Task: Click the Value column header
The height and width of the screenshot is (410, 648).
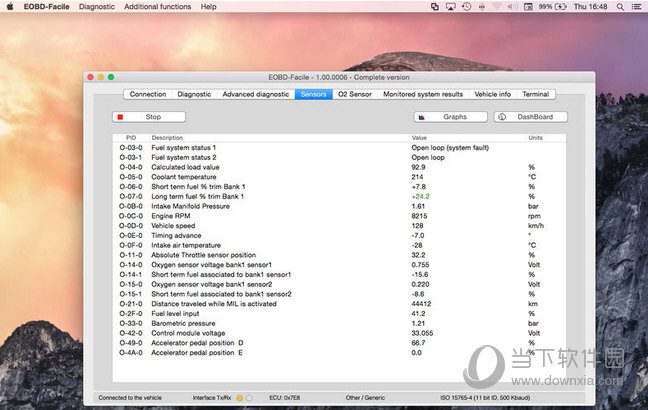Action: (x=419, y=138)
